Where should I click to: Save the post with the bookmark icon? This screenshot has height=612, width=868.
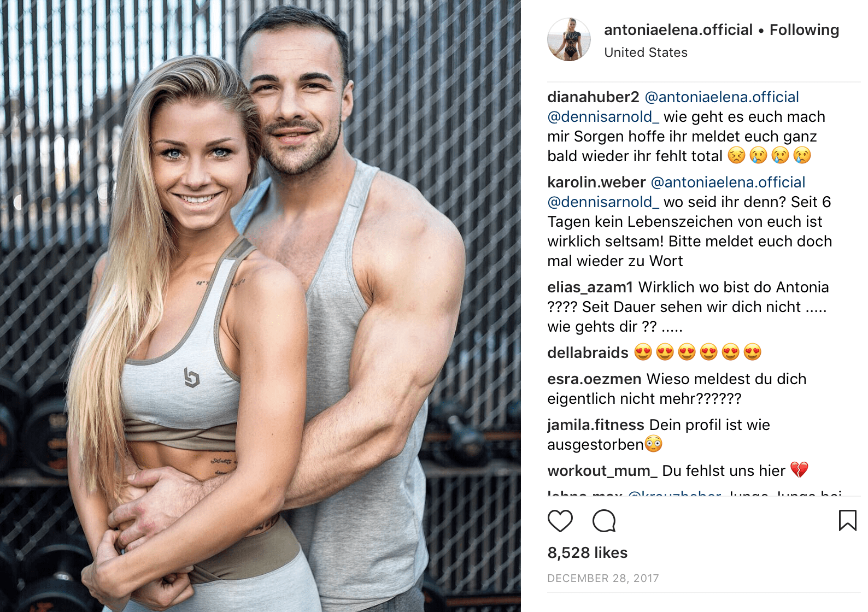tap(847, 520)
